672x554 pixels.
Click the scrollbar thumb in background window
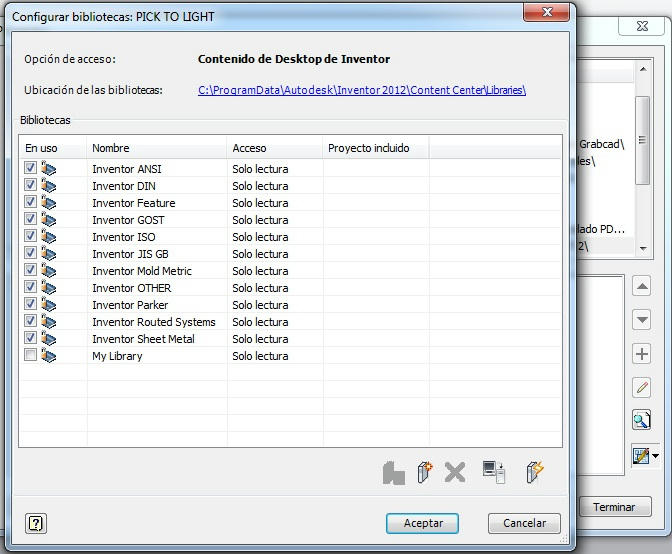point(642,140)
